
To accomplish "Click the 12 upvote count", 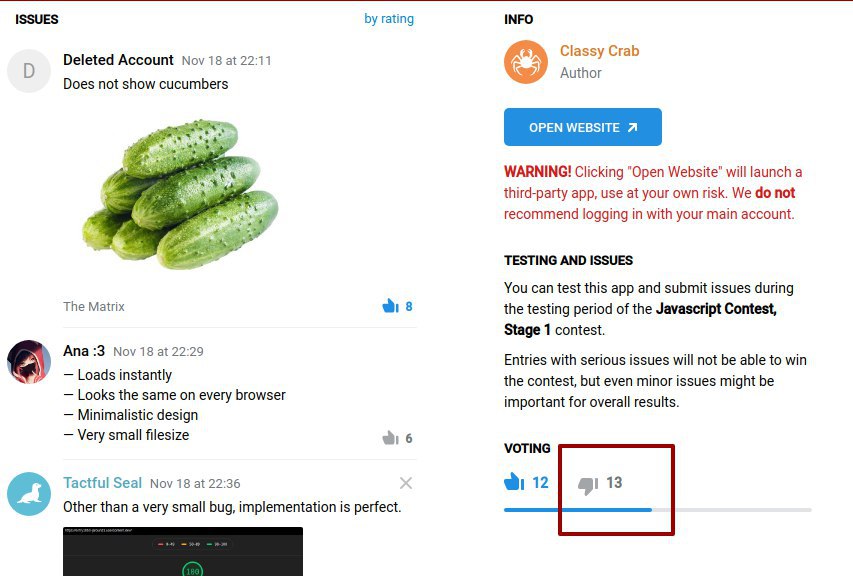I will pyautogui.click(x=540, y=482).
